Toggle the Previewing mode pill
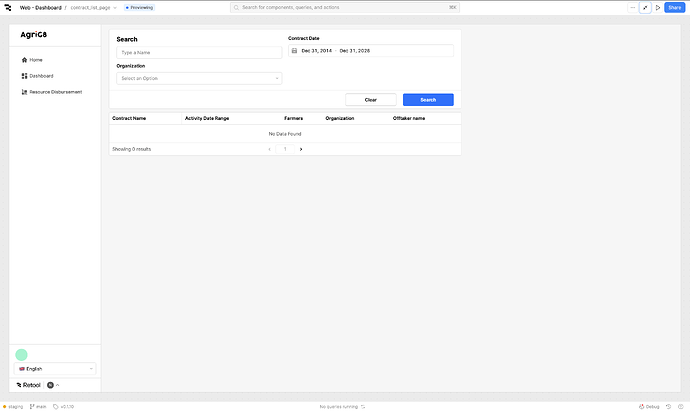The image size is (690, 411). (x=139, y=7)
